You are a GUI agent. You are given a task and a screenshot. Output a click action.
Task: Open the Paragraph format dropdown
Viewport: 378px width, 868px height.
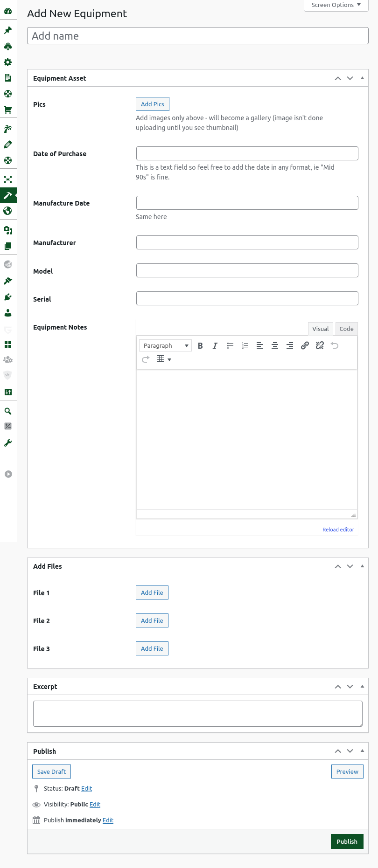tap(165, 345)
